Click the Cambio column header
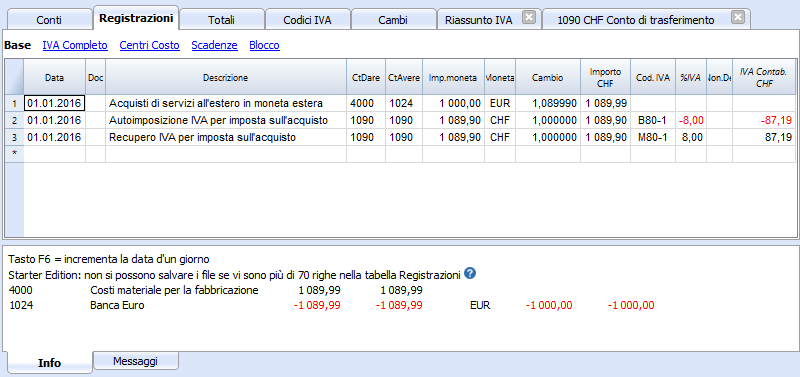This screenshot has width=800, height=377. [548, 78]
